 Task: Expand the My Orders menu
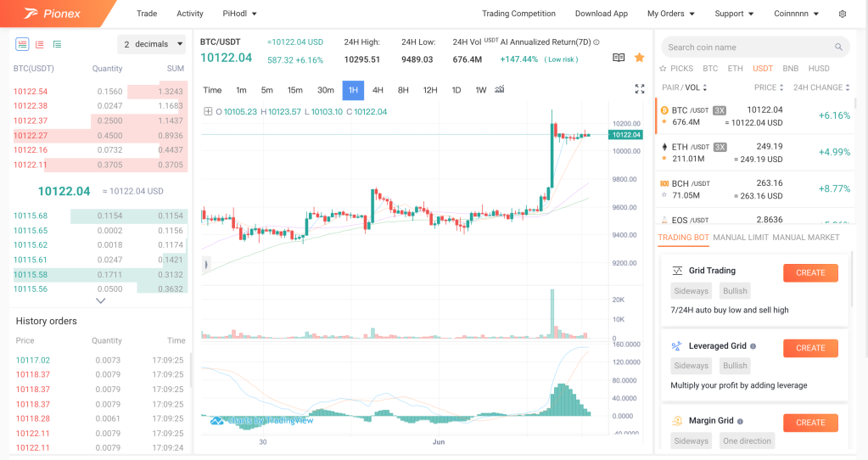[x=670, y=14]
